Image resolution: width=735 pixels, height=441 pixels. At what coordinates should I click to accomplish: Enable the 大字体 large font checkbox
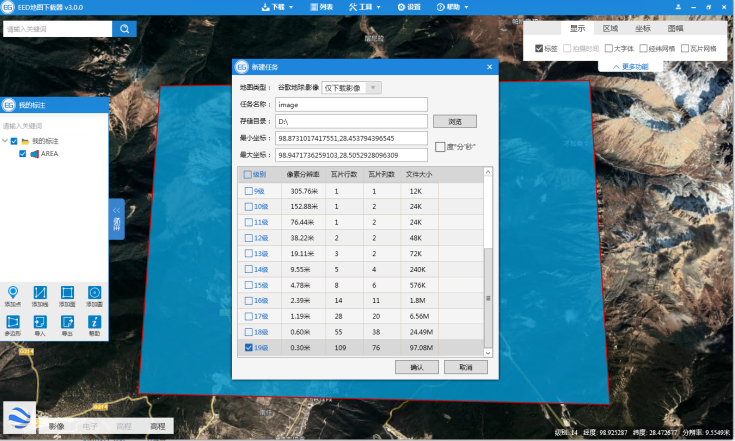607,48
